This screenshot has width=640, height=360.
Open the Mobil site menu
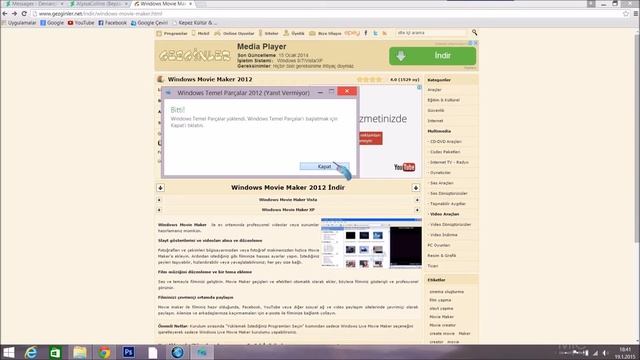coord(200,33)
